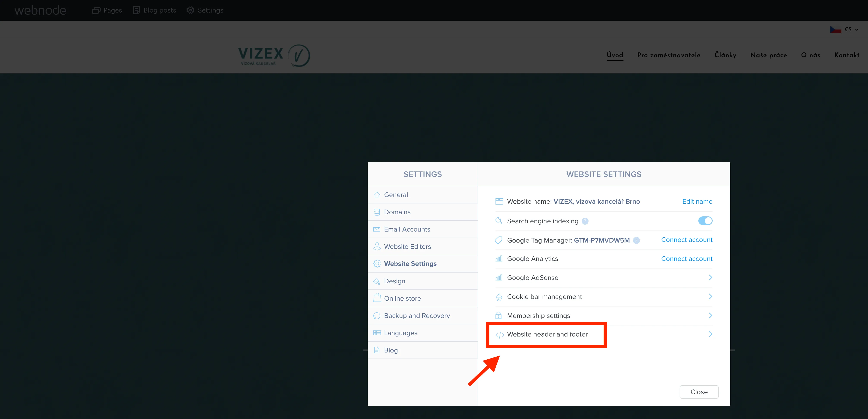Open Website header and footer settings
The width and height of the screenshot is (868, 419).
tap(547, 334)
